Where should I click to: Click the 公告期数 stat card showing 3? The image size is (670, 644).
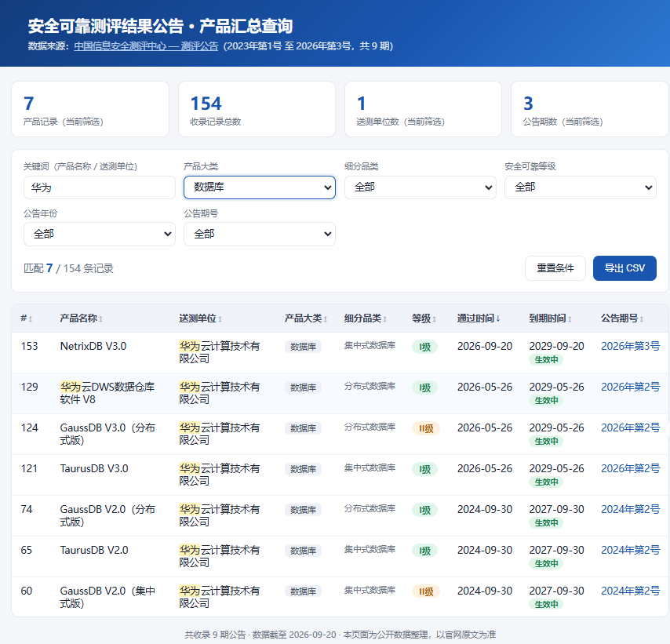[590, 109]
